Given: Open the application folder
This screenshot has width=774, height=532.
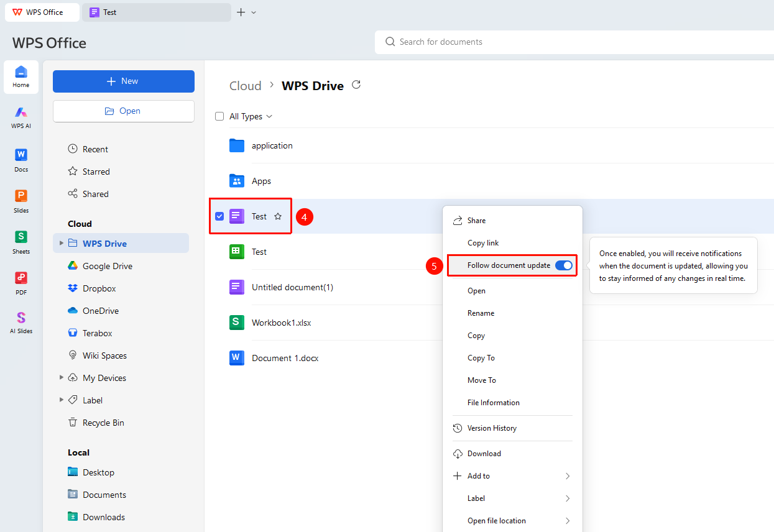Looking at the screenshot, I should click(x=272, y=145).
